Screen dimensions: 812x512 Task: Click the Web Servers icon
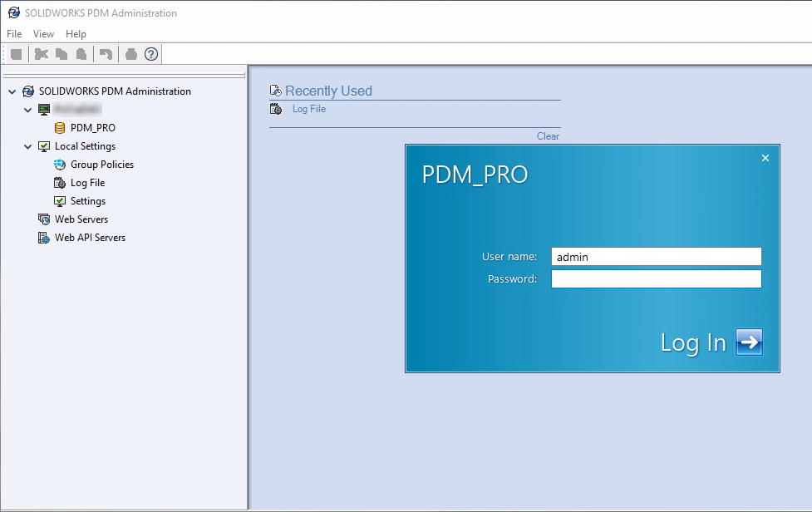[x=44, y=219]
